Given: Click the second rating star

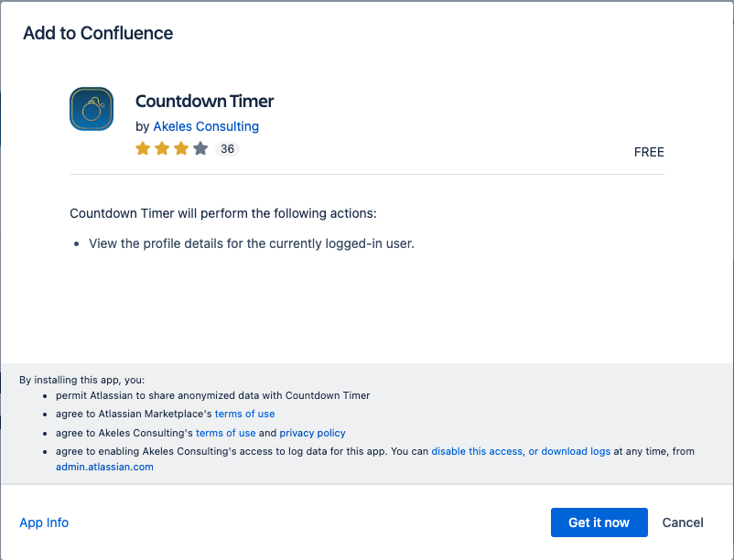Looking at the screenshot, I should click(162, 147).
